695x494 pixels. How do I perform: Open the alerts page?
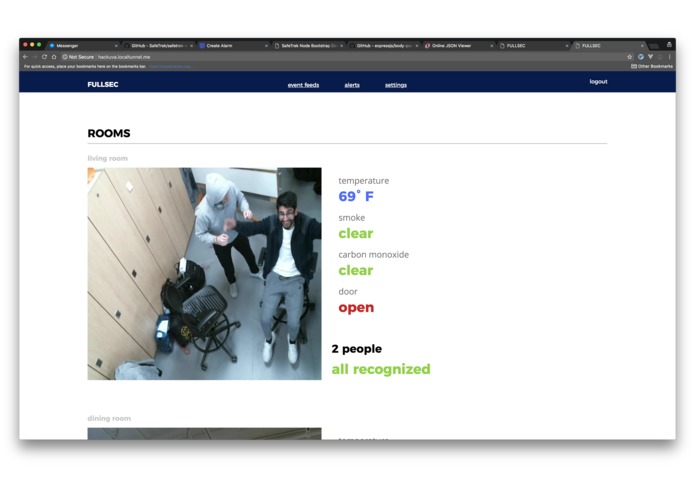pos(352,85)
